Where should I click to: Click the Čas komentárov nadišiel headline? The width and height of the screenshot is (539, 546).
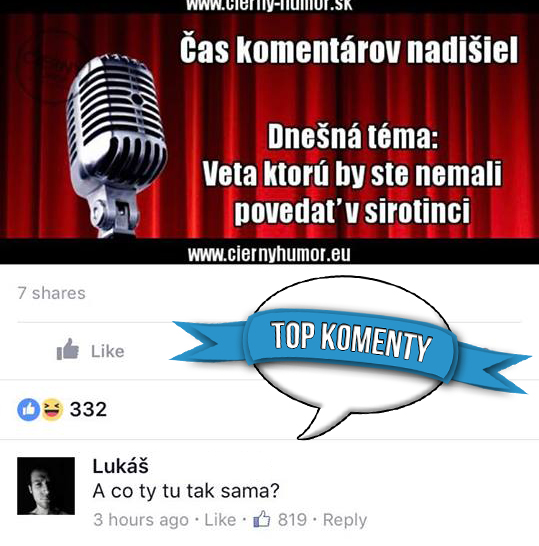(349, 49)
